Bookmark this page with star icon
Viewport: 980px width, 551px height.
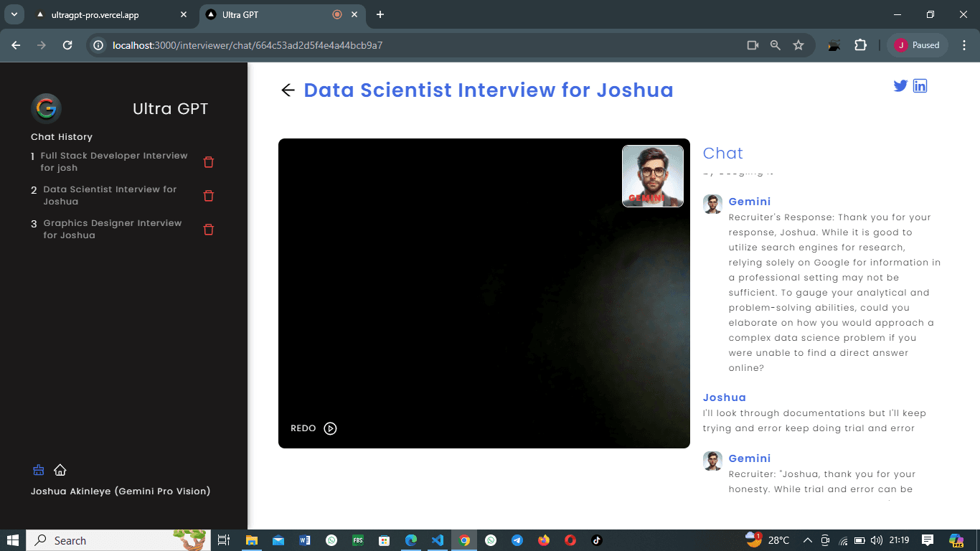coord(798,45)
